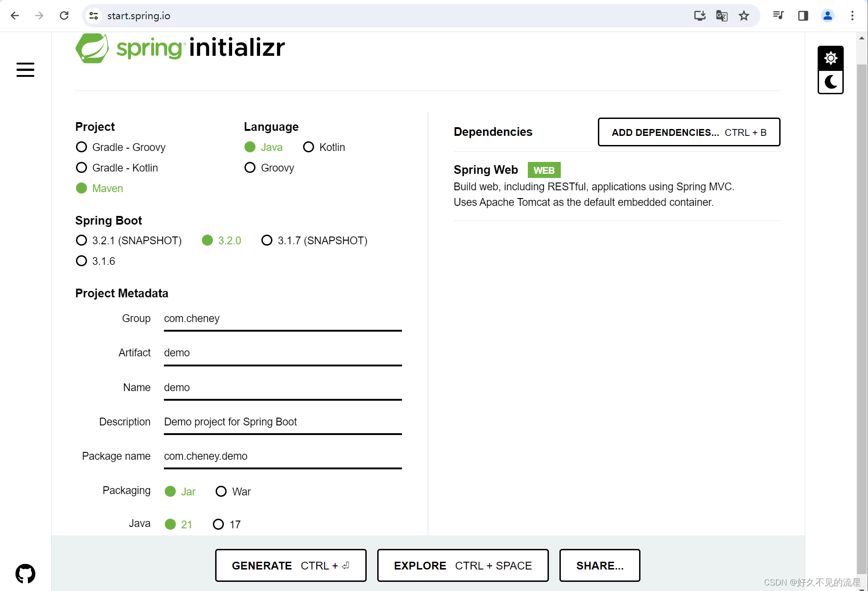
Task: Switch to light theme sun icon
Action: tap(830, 58)
